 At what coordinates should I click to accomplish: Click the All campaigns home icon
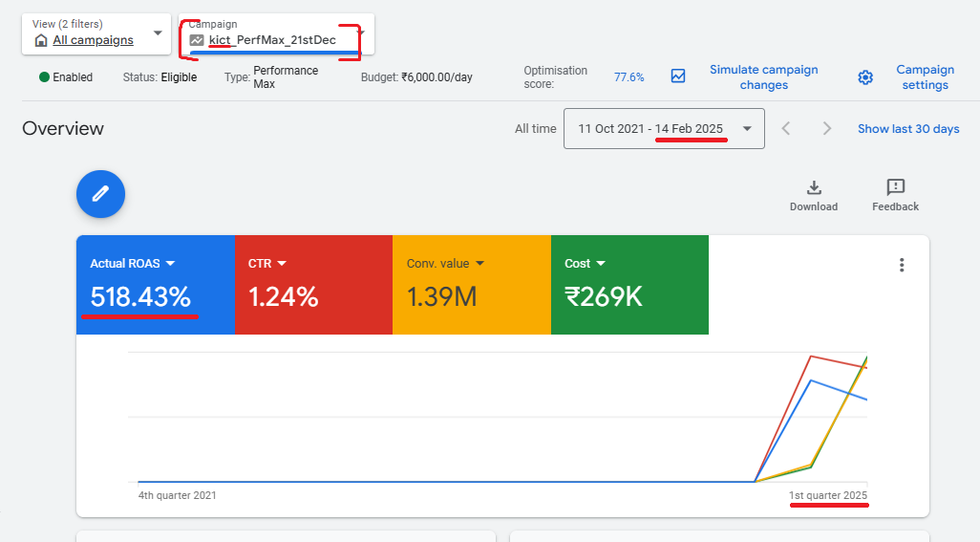tap(41, 41)
